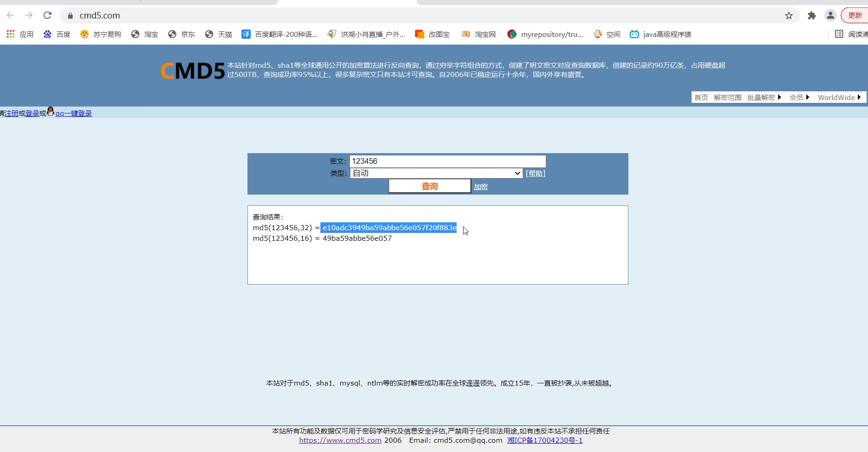Click the 查询 query button
Viewport: 868px width, 452px height.
point(430,186)
